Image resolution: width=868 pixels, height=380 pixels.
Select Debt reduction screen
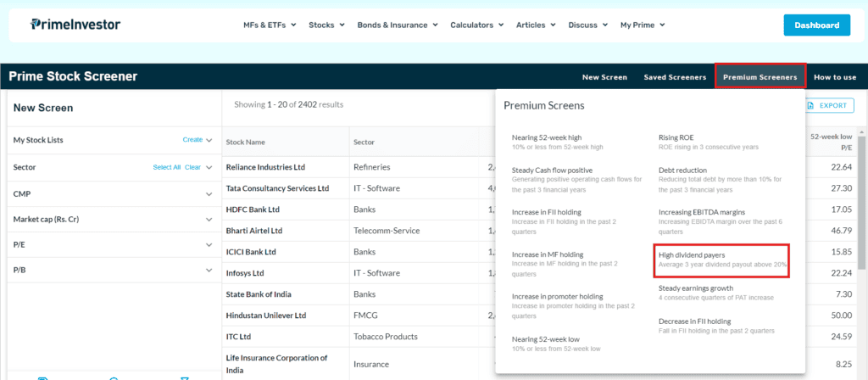[x=721, y=180]
